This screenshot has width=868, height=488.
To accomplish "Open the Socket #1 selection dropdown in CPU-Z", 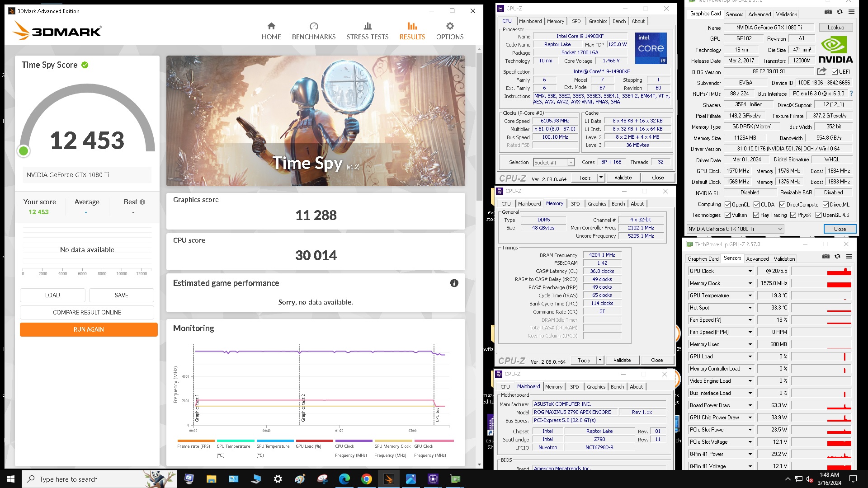I will (554, 163).
